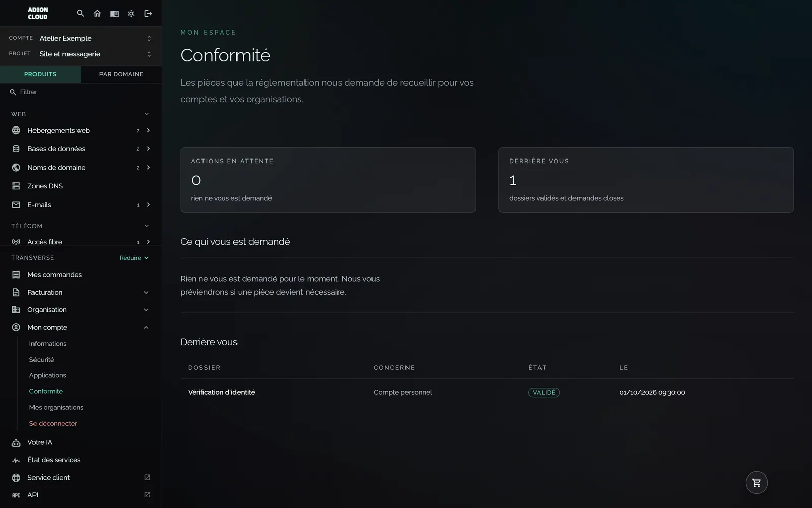This screenshot has height=508, width=812.
Task: Open Votre IA robot icon entry
Action: coord(81,442)
